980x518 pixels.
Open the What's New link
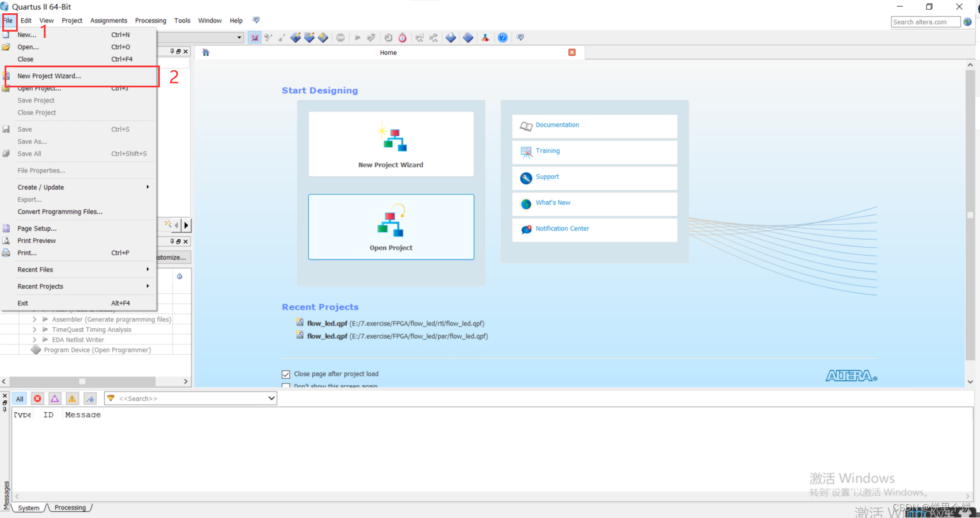(x=553, y=202)
